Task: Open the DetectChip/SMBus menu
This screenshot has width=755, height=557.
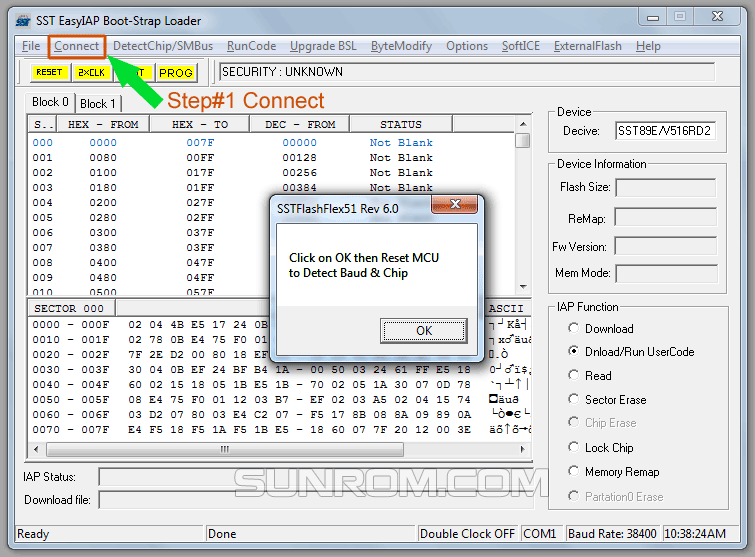Action: [163, 46]
